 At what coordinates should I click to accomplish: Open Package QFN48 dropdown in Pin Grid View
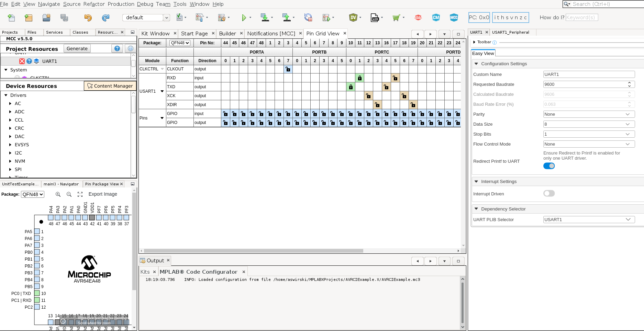tap(180, 43)
